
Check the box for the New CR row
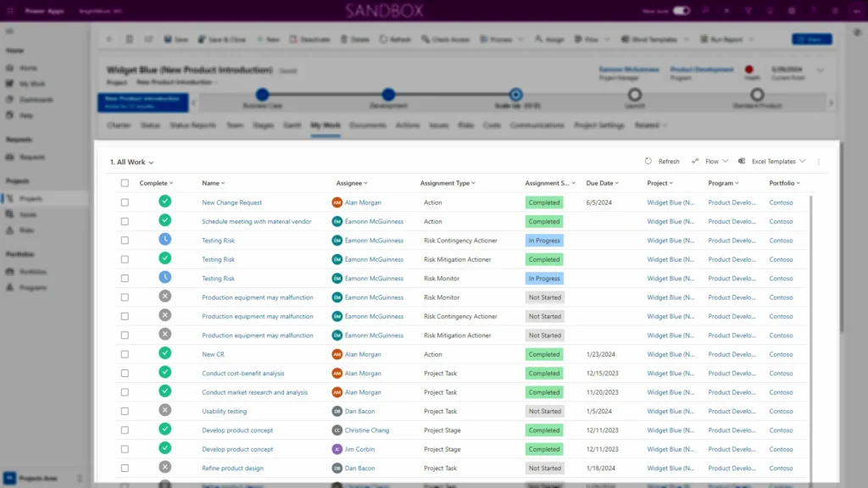[x=125, y=354]
